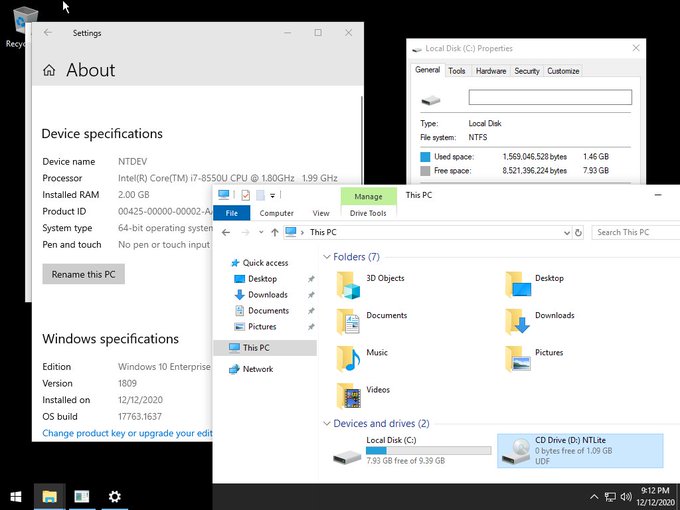680x510 pixels.
Task: Select Desktop in the navigation pane
Action: pyautogui.click(x=255, y=279)
